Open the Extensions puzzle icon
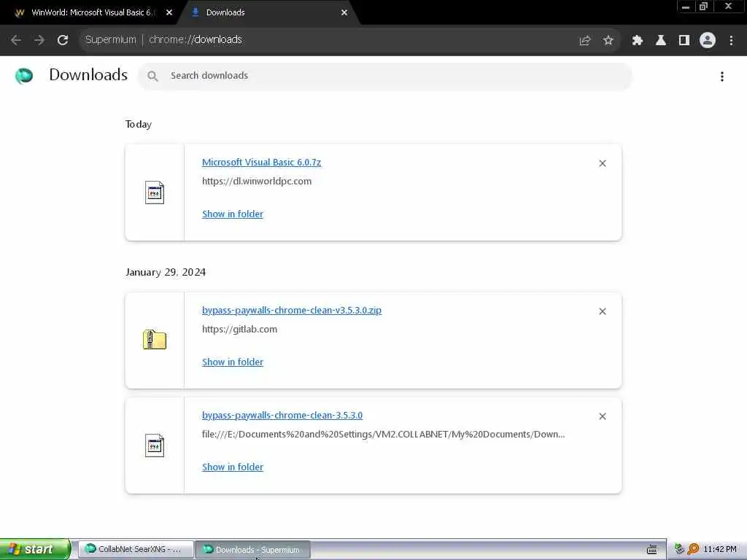Image resolution: width=747 pixels, height=560 pixels. point(637,41)
